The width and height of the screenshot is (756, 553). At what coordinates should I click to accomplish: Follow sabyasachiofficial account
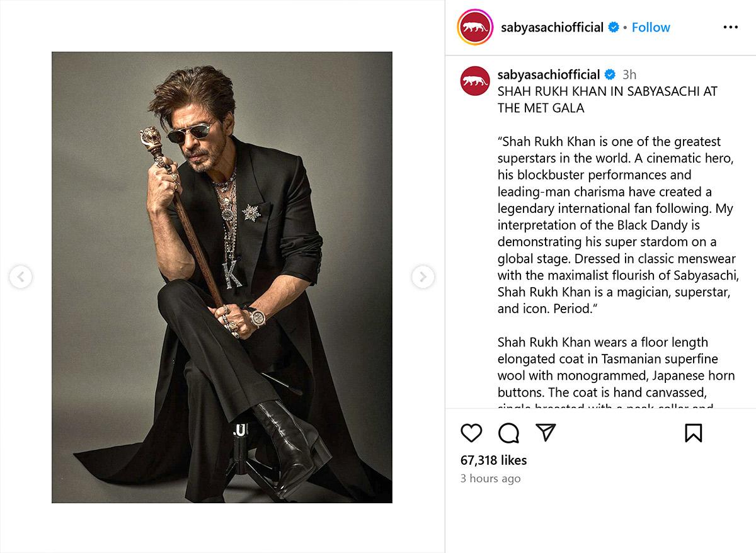click(x=651, y=27)
